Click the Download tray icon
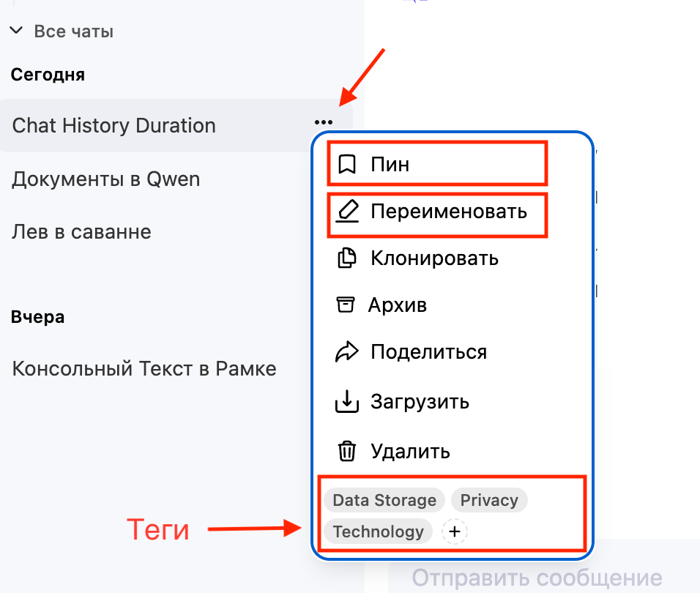The image size is (700, 593). [x=346, y=401]
